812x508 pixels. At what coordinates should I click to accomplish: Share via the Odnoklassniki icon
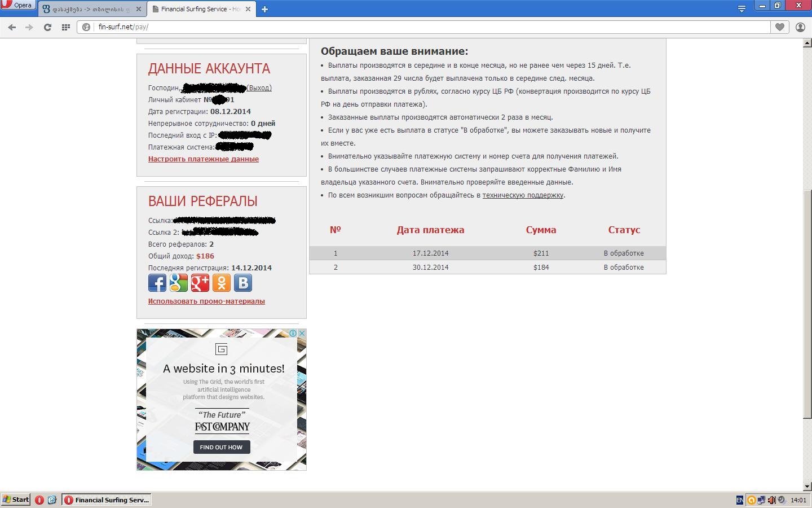pos(222,283)
